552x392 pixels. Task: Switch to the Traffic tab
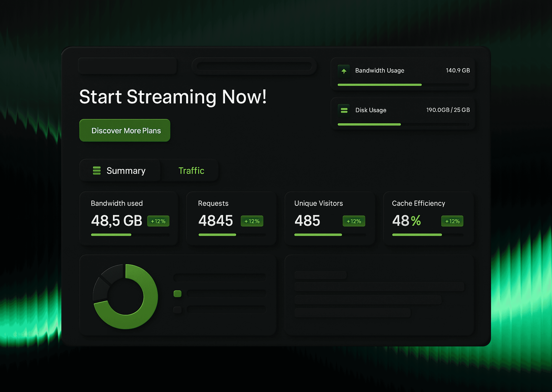(x=191, y=171)
